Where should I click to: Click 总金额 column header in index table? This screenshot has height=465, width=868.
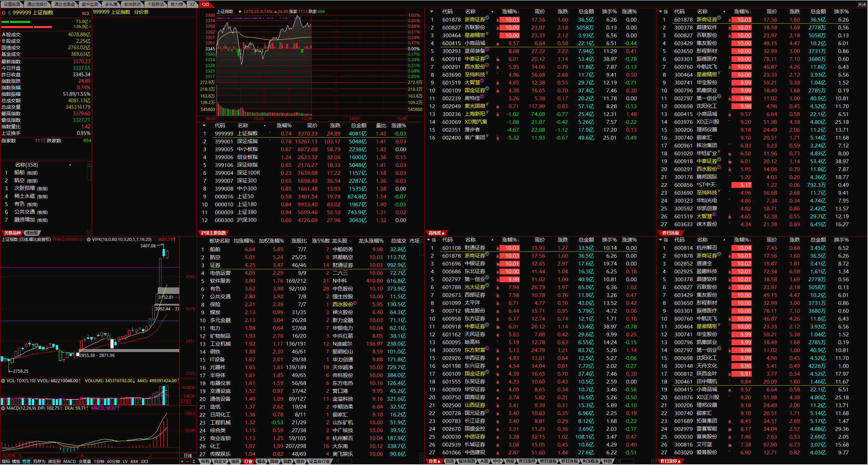[x=358, y=126]
